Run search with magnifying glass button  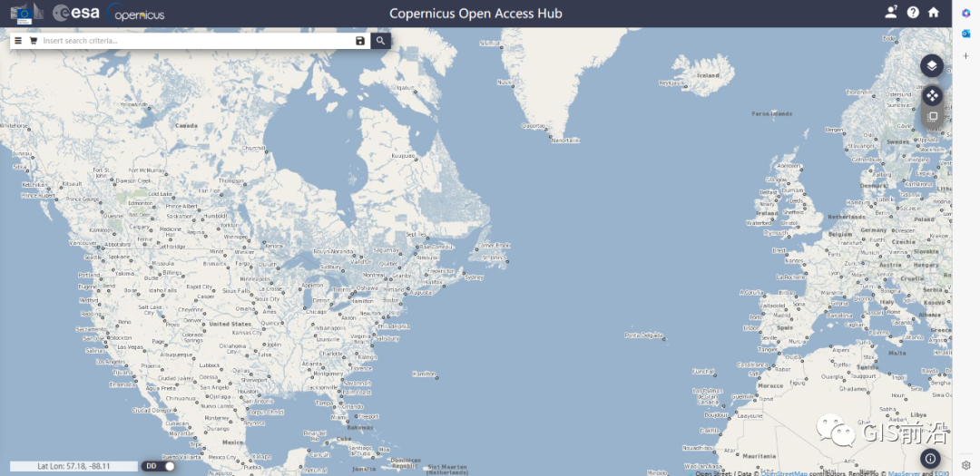[x=380, y=41]
